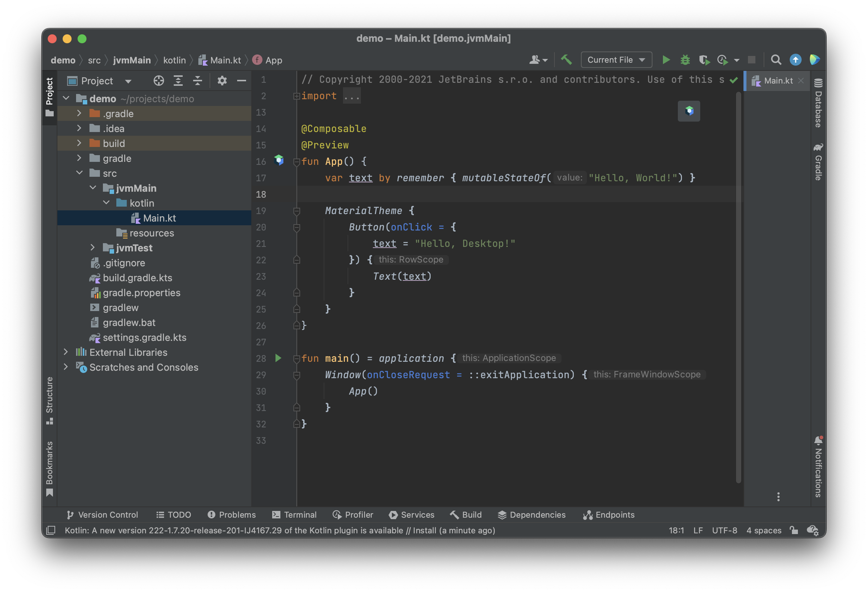868x593 pixels.
Task: Toggle read-only lock icon in status bar
Action: (794, 530)
